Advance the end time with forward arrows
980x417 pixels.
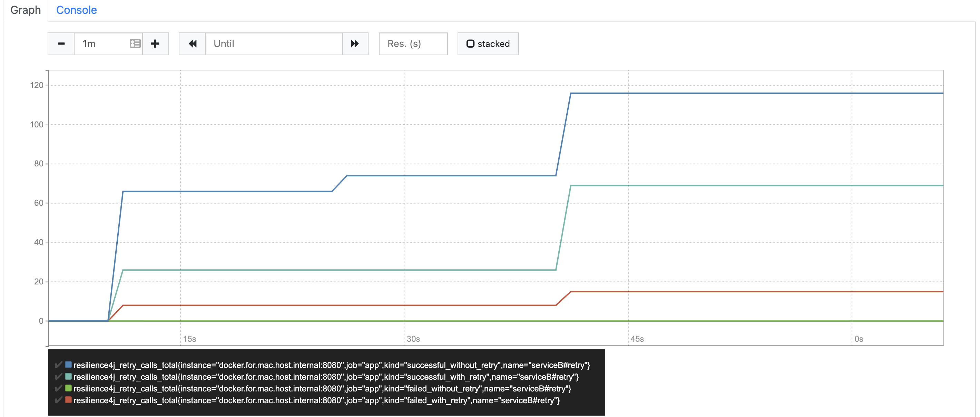point(355,44)
